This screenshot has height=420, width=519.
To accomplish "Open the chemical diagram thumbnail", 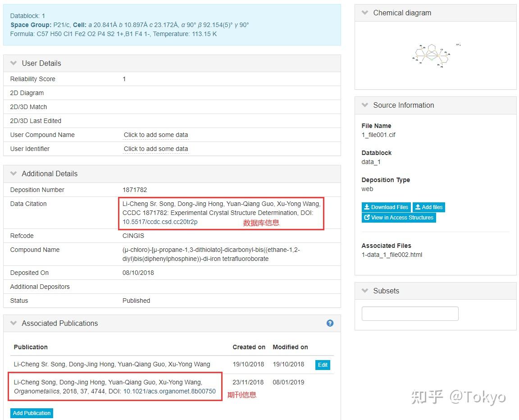I will 436,55.
